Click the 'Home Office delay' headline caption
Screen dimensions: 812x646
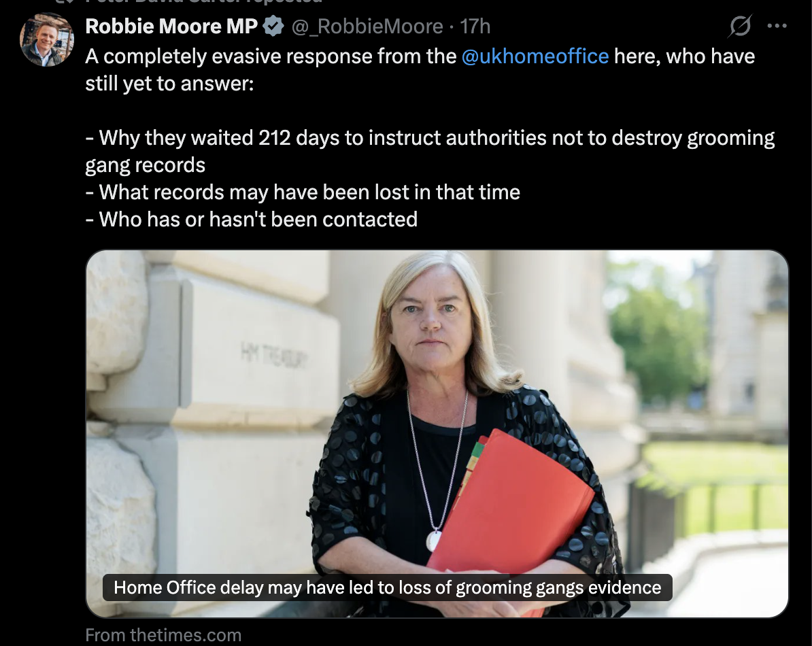pyautogui.click(x=388, y=588)
